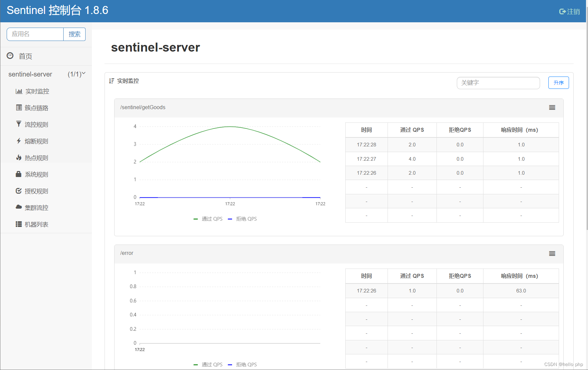Click the /sentinel/getGoods resource title
588x370 pixels.
(x=143, y=107)
